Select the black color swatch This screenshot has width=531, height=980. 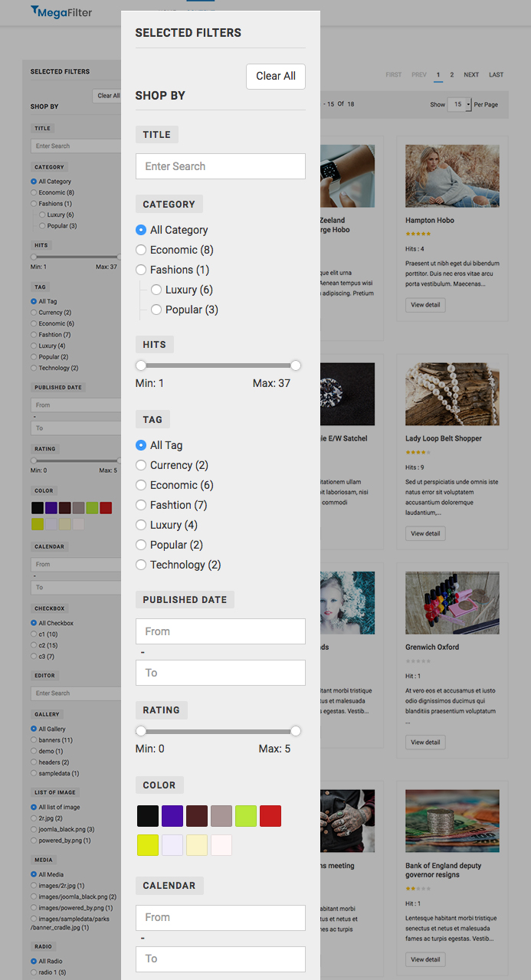[x=148, y=816]
